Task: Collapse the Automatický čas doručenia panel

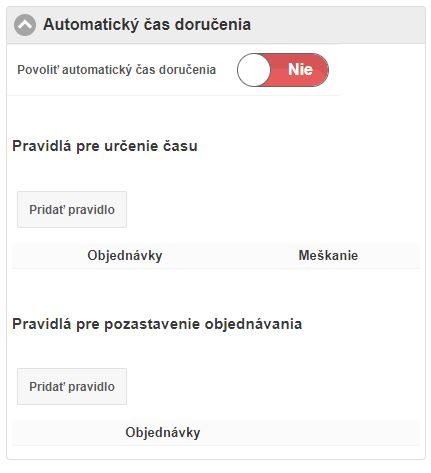Action: (x=25, y=25)
